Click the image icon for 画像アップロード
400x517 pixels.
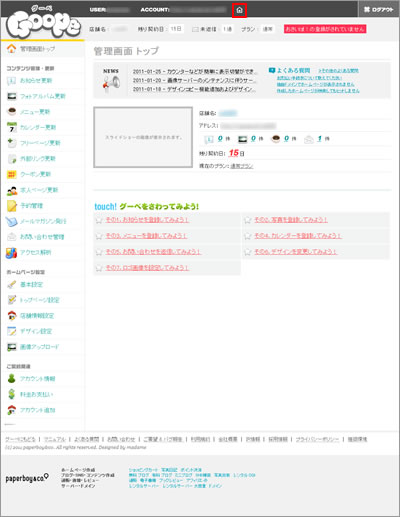pos(12,347)
